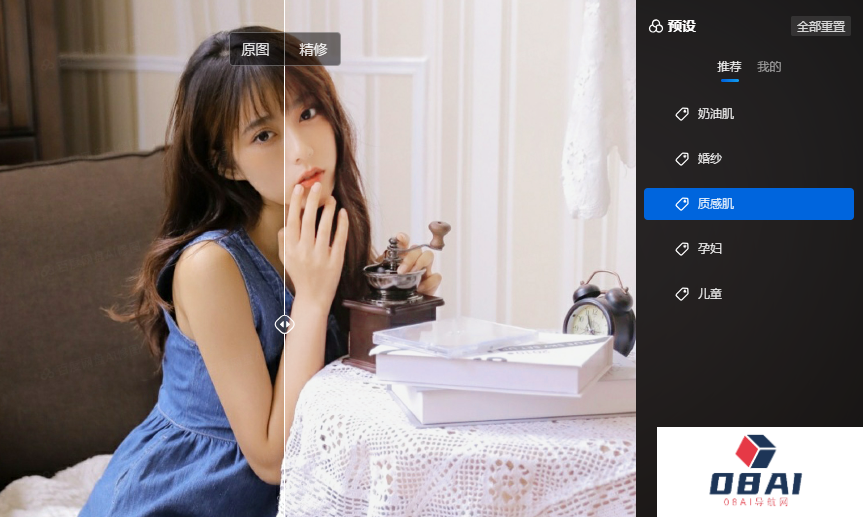The image size is (863, 517).
Task: Click the 预设 presets panel icon
Action: (x=656, y=27)
